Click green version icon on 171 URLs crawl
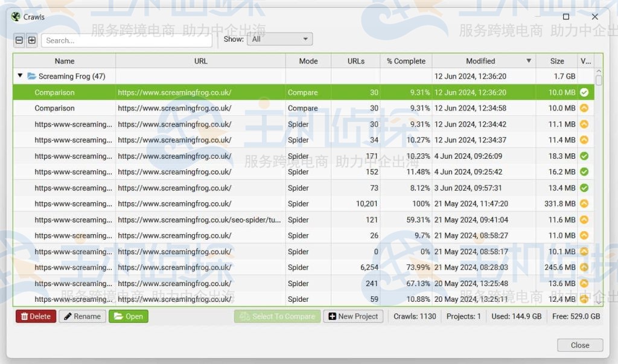This screenshot has height=364, width=618. [584, 156]
